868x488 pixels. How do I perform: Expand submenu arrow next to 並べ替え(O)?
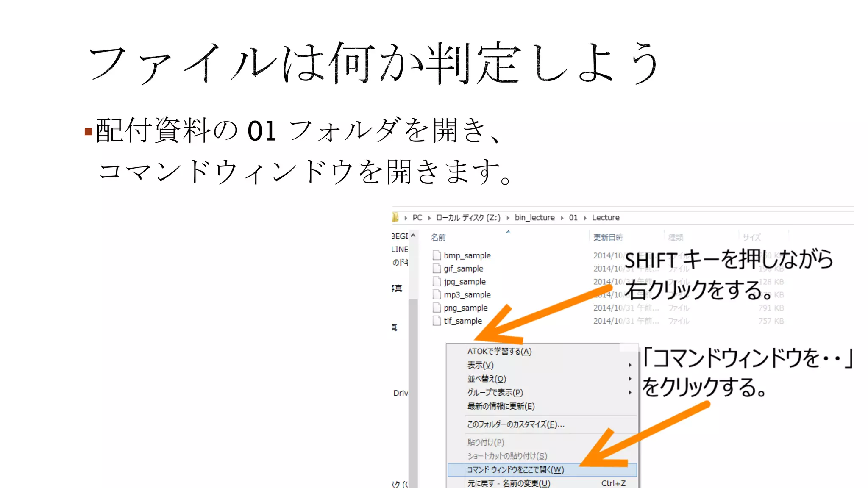[630, 379]
